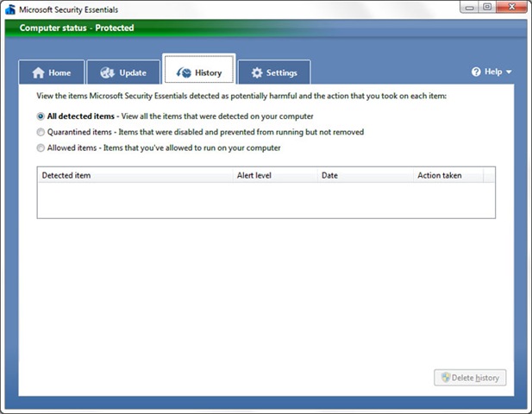Click the clock icon on History tab

[x=184, y=72]
